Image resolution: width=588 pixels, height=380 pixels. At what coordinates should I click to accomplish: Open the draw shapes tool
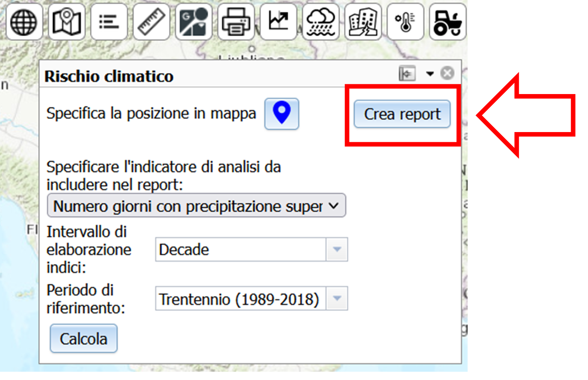tap(193, 22)
